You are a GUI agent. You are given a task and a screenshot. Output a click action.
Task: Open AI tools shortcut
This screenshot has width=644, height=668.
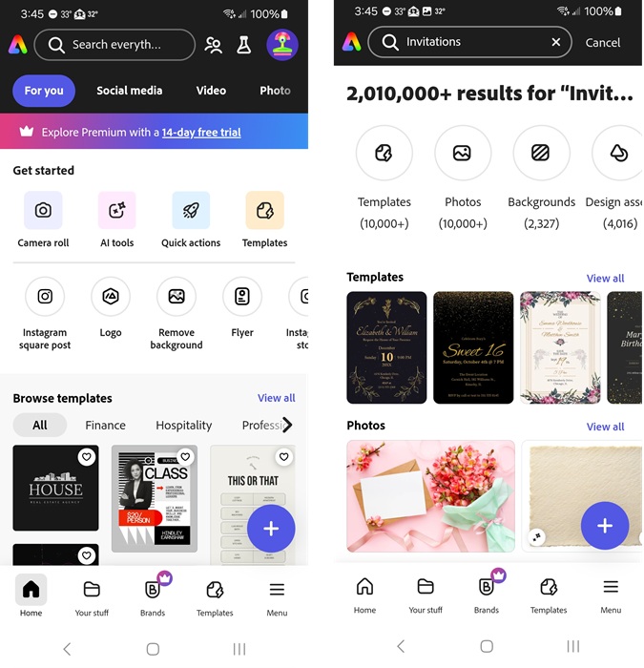[x=116, y=211]
